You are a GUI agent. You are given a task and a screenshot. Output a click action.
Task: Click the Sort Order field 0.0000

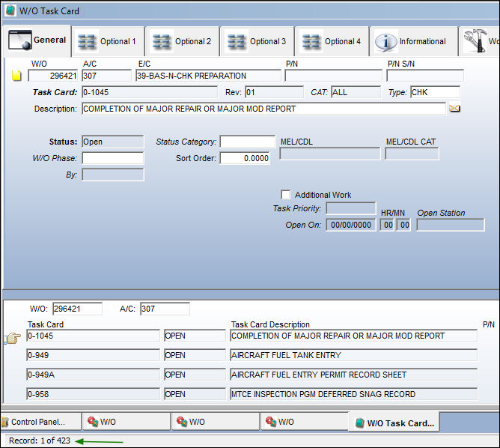pos(245,158)
